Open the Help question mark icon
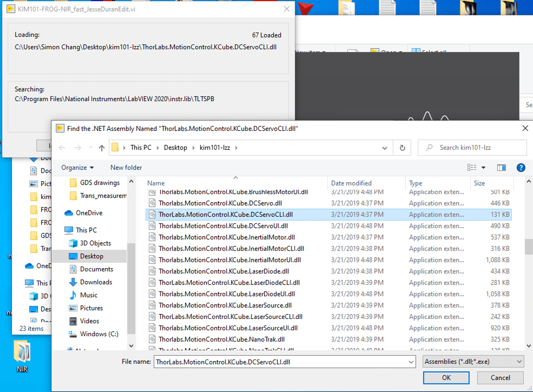 [x=521, y=168]
